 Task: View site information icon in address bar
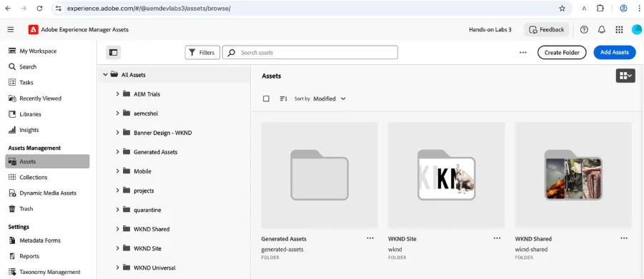pos(59,9)
